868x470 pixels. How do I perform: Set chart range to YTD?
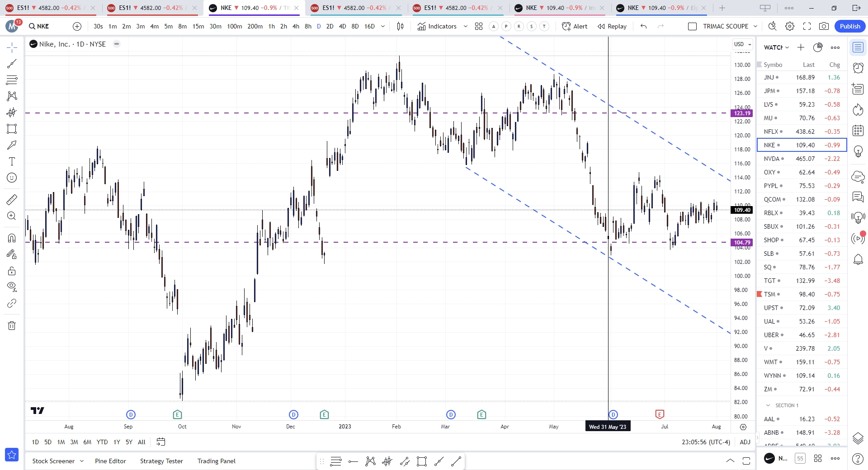pos(102,442)
